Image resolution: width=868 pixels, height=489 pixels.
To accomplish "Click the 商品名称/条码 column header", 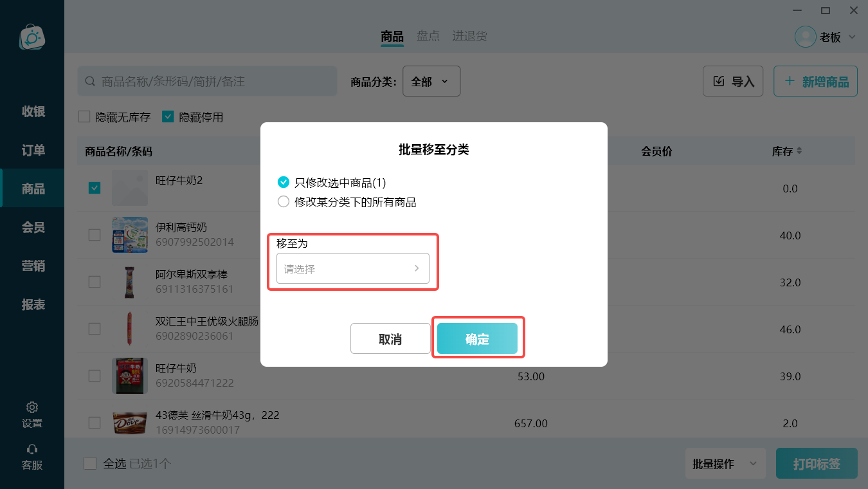I will pyautogui.click(x=118, y=151).
